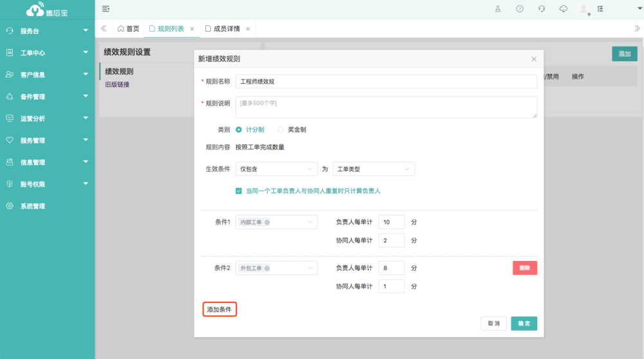Image resolution: width=644 pixels, height=359 pixels.
Task: Click the 服务管理 heart sidebar icon
Action: [x=10, y=141]
